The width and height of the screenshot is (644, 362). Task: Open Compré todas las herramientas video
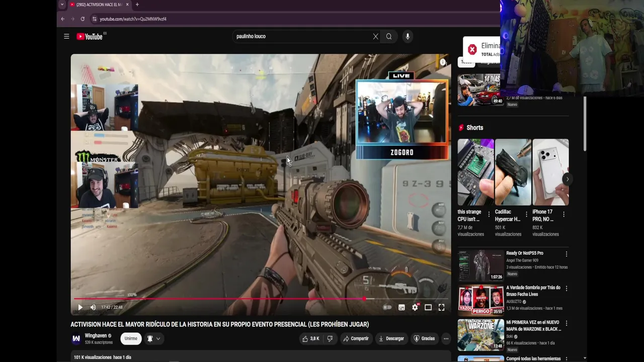533,358
